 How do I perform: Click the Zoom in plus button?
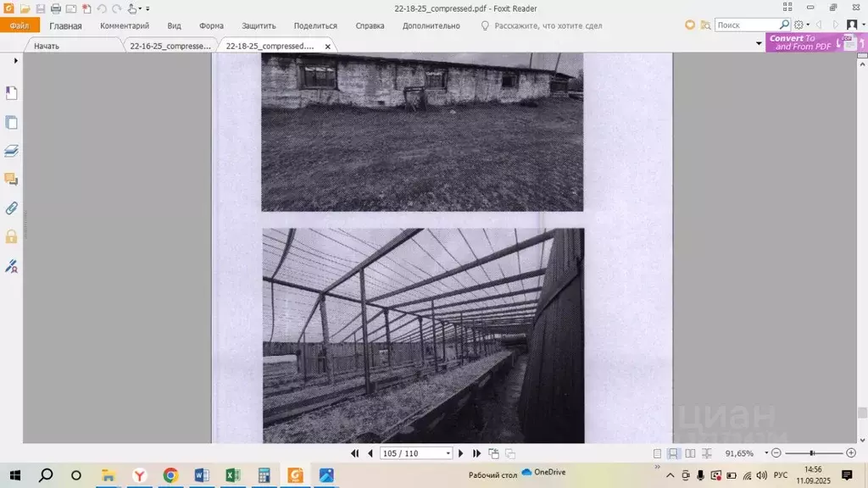click(x=851, y=453)
